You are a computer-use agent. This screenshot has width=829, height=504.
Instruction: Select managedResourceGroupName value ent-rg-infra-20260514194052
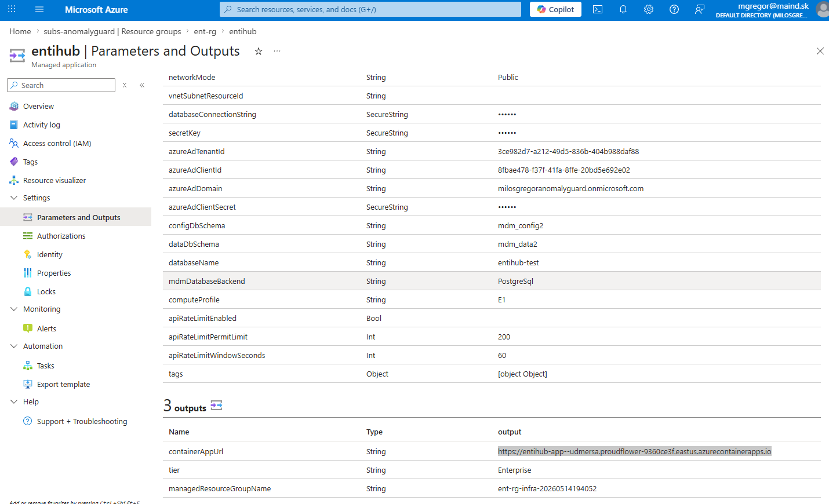(547, 488)
